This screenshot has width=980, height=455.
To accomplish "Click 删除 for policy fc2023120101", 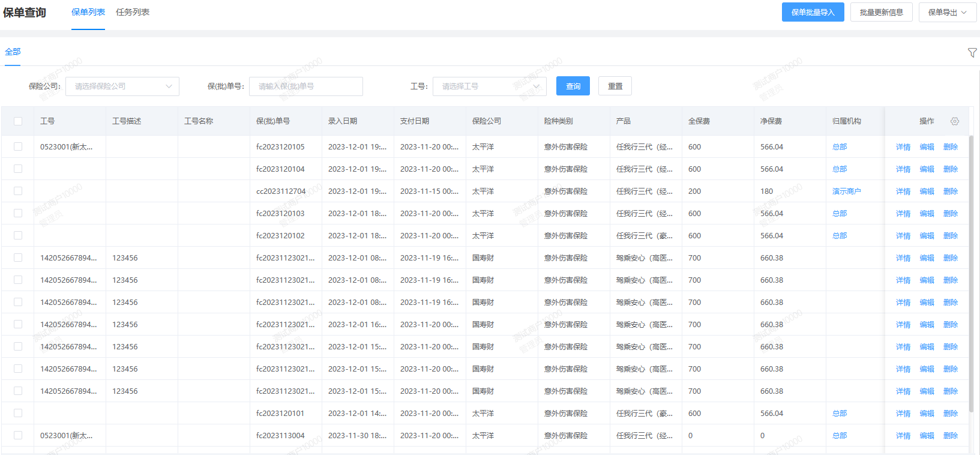I will (951, 414).
